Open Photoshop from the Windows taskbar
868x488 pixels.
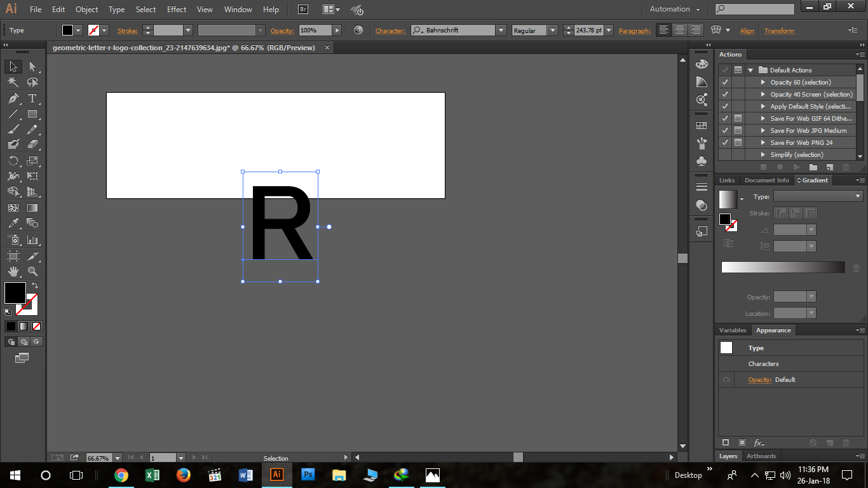(308, 475)
